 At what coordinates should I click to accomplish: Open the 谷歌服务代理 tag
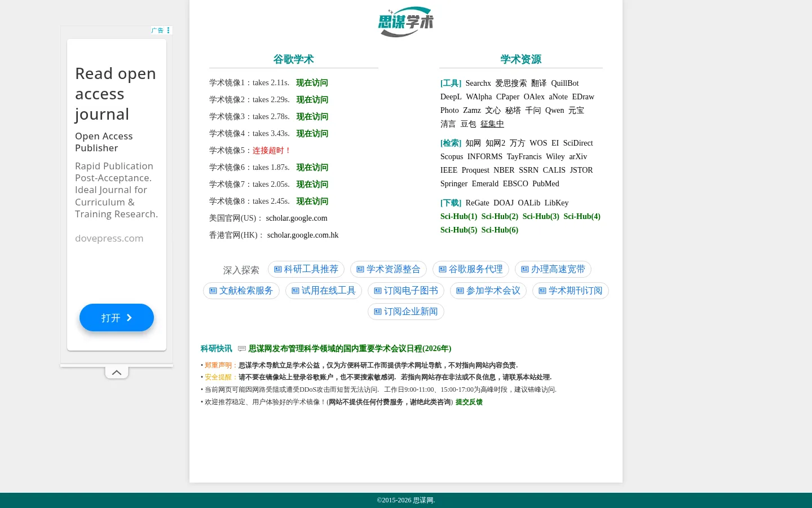click(x=471, y=269)
